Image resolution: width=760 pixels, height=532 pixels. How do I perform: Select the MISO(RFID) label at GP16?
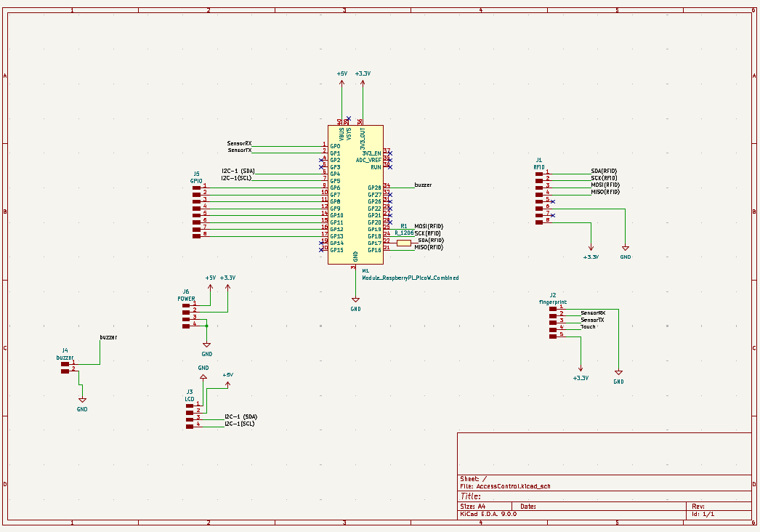(429, 247)
